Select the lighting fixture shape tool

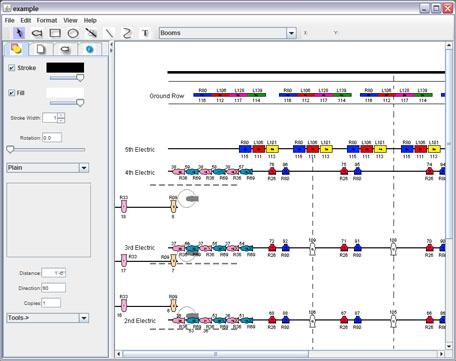[37, 33]
